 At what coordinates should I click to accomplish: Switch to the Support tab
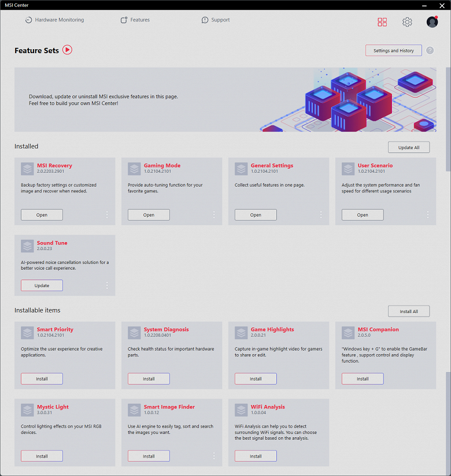216,20
